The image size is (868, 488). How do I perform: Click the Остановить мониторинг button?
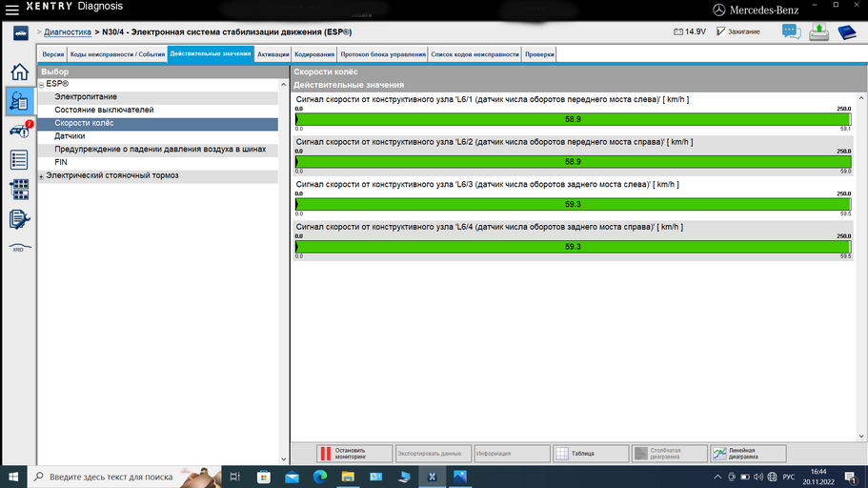point(354,454)
